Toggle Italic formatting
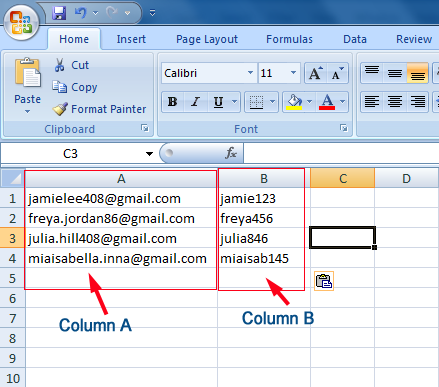439x387 pixels. [x=196, y=101]
